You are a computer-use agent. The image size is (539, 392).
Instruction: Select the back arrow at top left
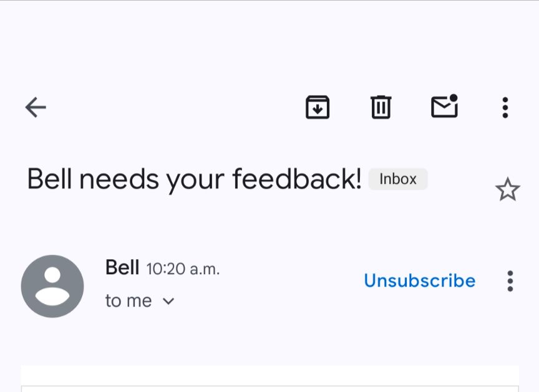tap(36, 107)
